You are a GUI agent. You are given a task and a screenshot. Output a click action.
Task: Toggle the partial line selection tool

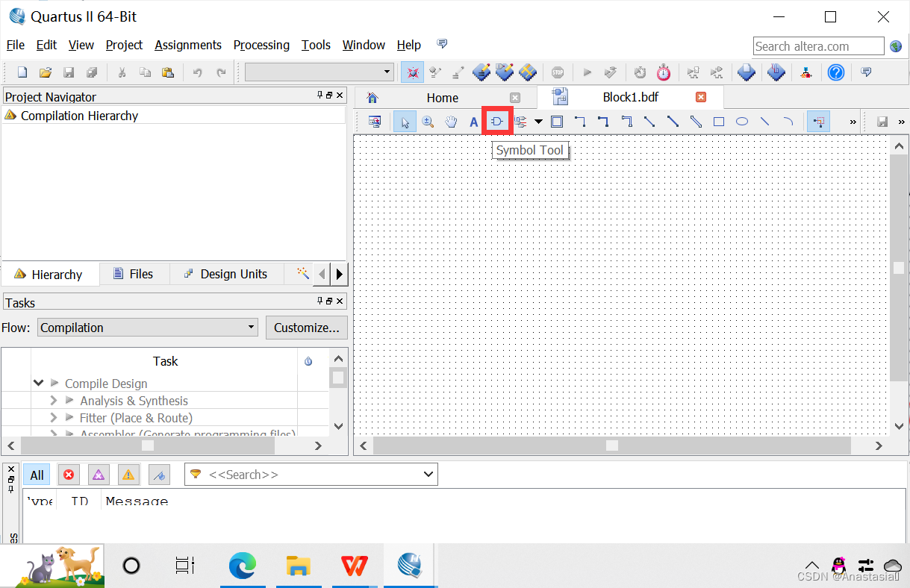[x=818, y=122]
